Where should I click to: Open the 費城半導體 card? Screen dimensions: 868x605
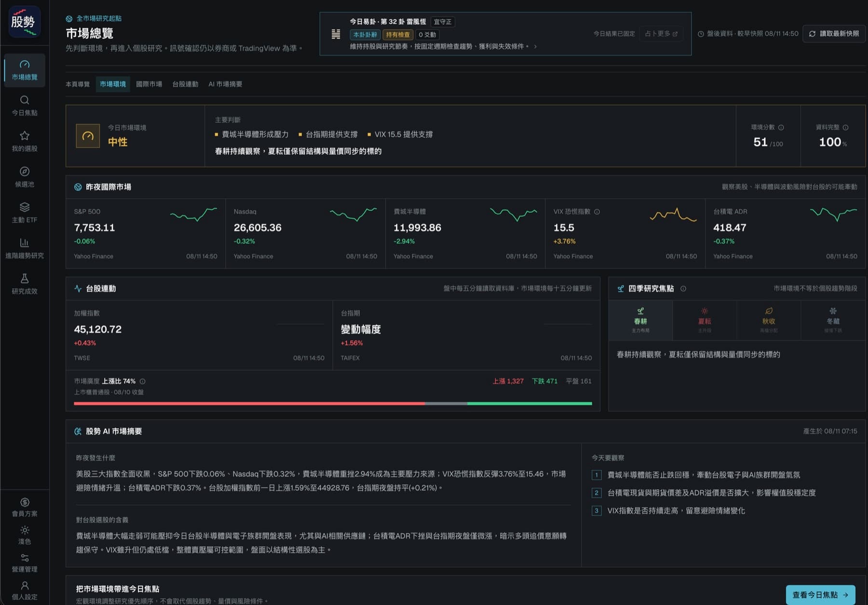[x=465, y=233]
